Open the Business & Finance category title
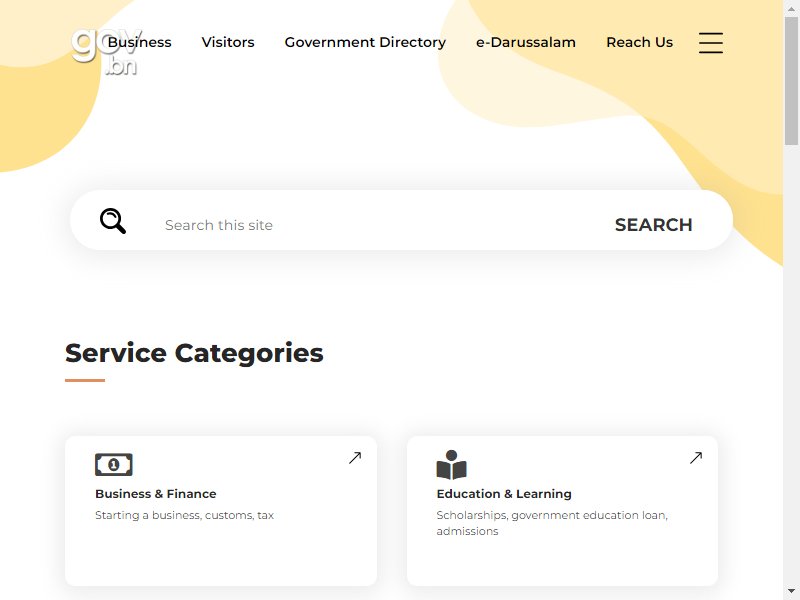 tap(156, 494)
